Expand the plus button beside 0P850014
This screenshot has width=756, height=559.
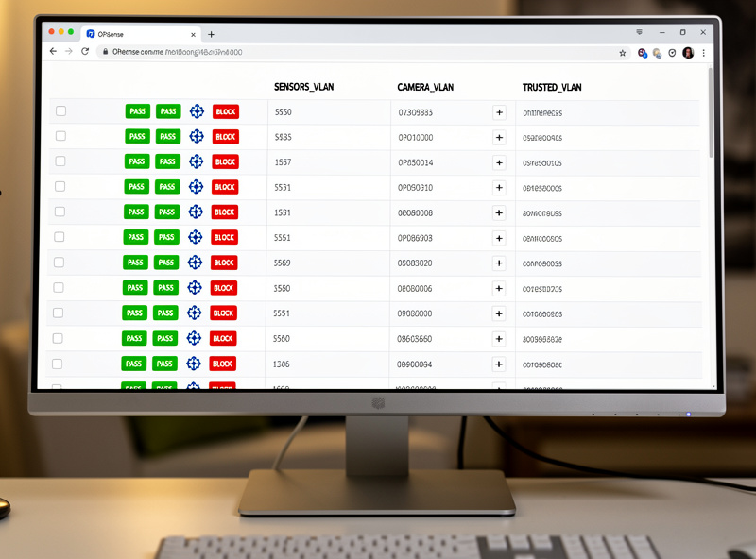(x=500, y=162)
